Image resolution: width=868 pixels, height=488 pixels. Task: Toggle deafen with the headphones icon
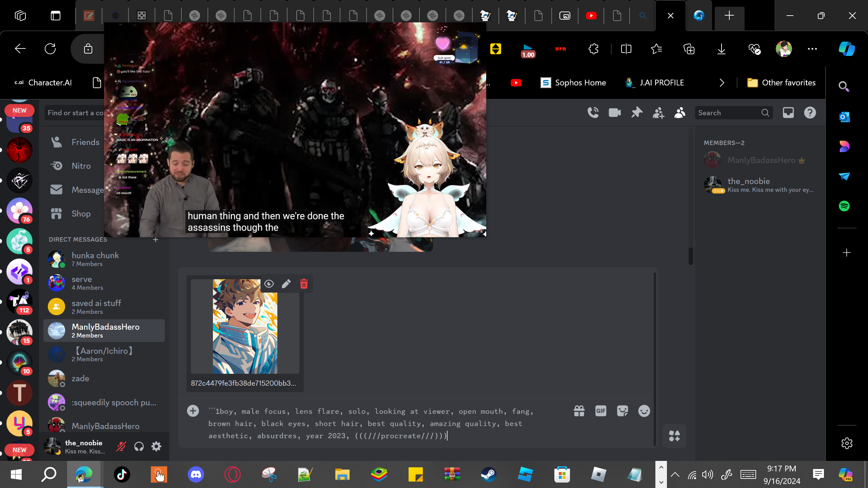coord(139,447)
